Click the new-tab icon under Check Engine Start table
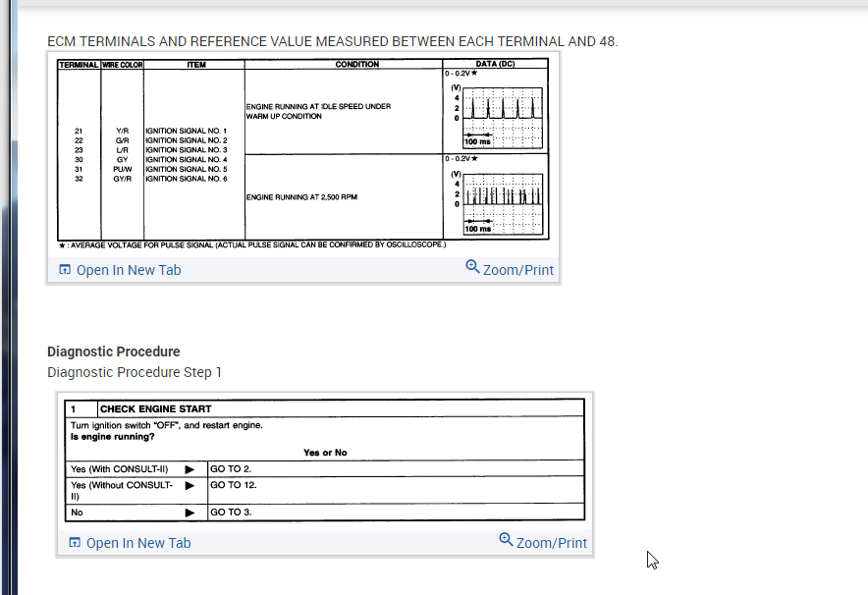 (x=75, y=542)
